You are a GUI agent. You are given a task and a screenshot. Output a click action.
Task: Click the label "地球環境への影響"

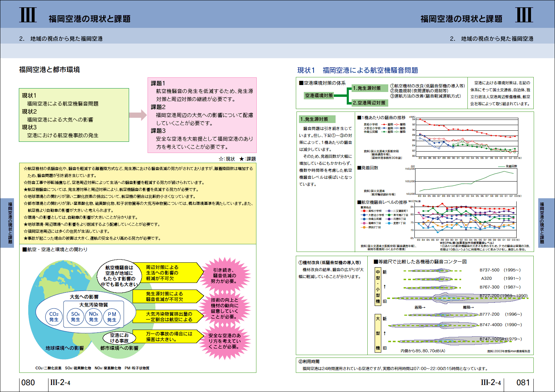pyautogui.click(x=65, y=348)
